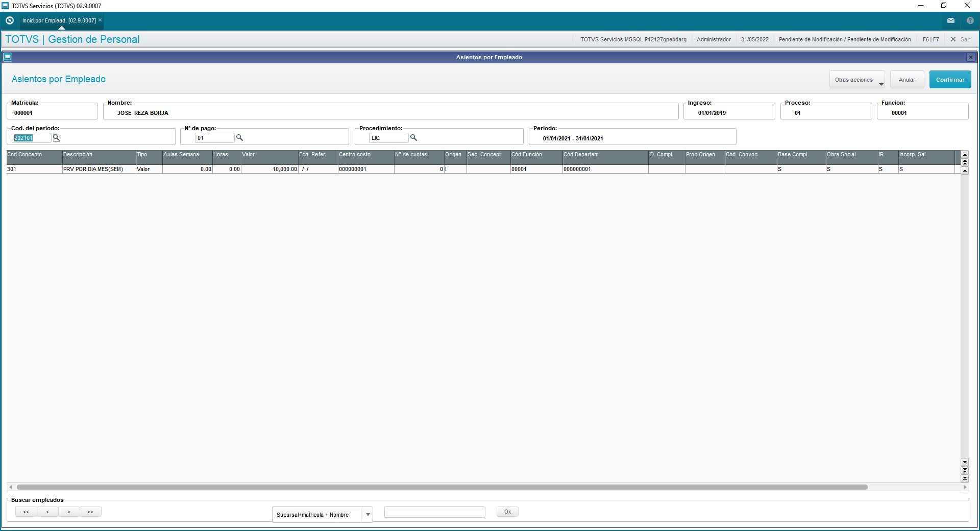Click the TOTVS Servicios title bar icon

(x=5, y=6)
